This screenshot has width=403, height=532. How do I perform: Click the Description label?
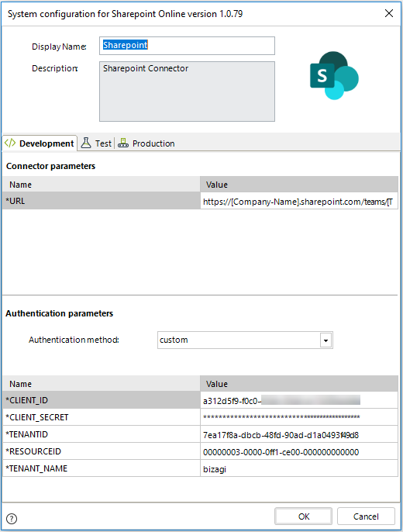click(x=55, y=68)
